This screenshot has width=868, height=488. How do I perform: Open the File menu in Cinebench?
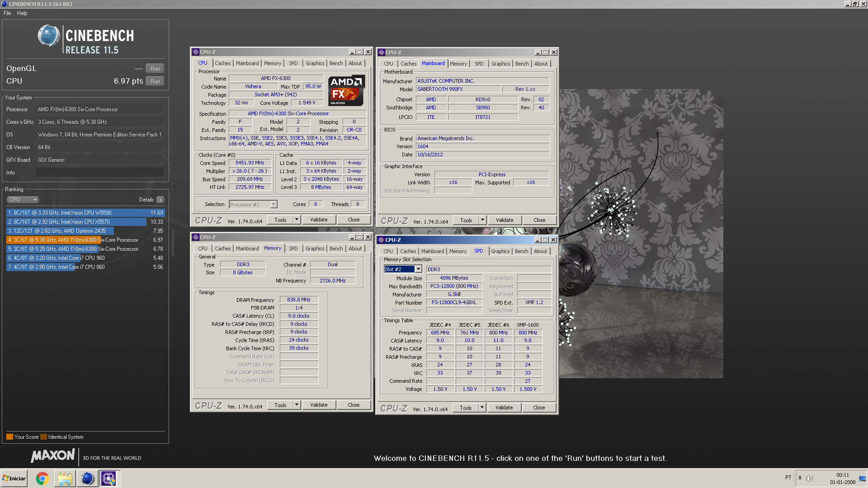click(x=7, y=13)
